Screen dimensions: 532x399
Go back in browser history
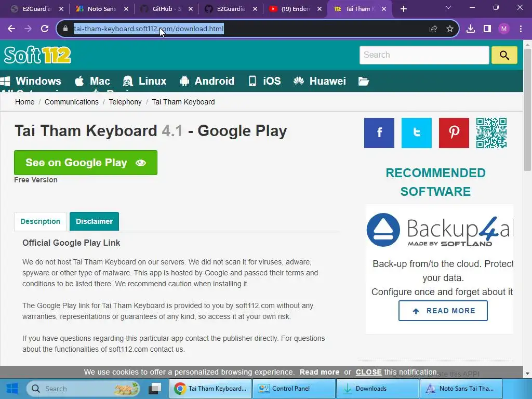click(11, 29)
